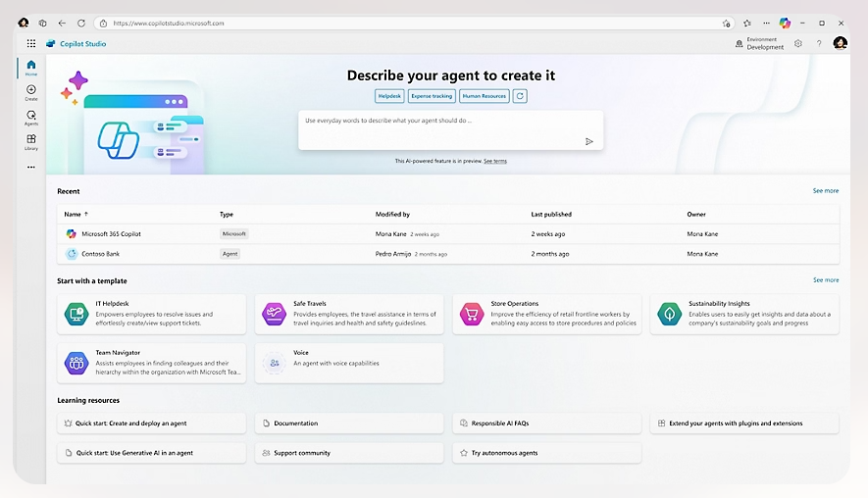Open Quick start: Create and deploy an agent
The image size is (868, 498).
coord(151,423)
